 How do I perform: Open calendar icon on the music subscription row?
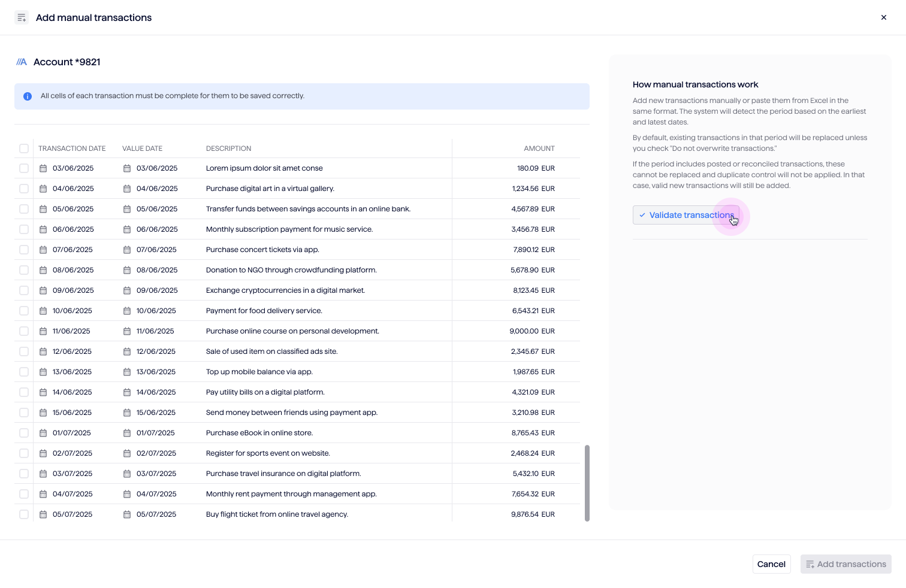pyautogui.click(x=43, y=229)
